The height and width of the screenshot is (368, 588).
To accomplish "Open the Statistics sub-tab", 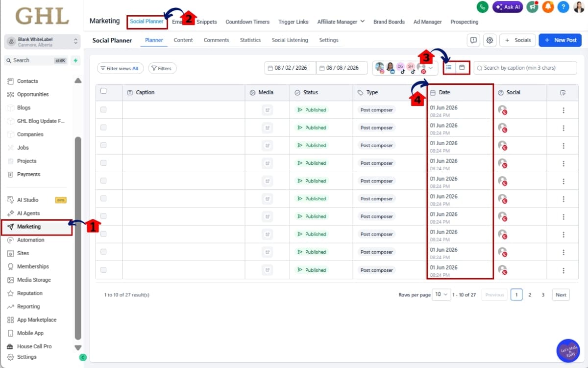I will coord(250,40).
